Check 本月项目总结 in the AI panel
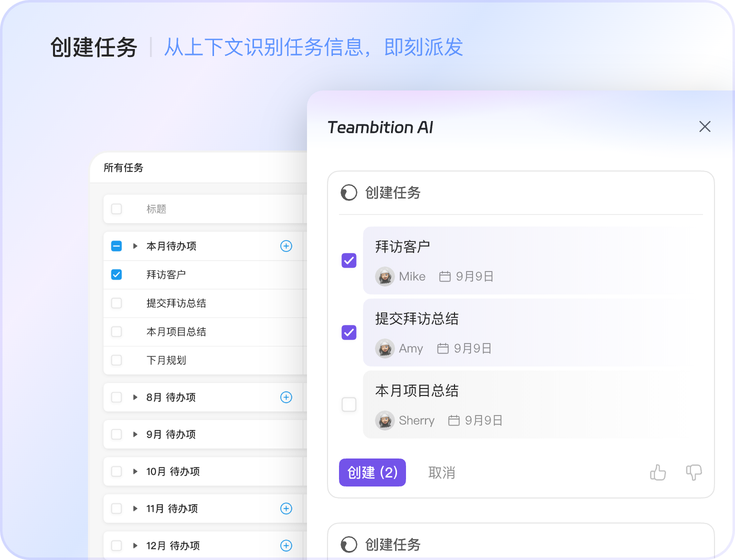Image resolution: width=735 pixels, height=560 pixels. coord(349,404)
